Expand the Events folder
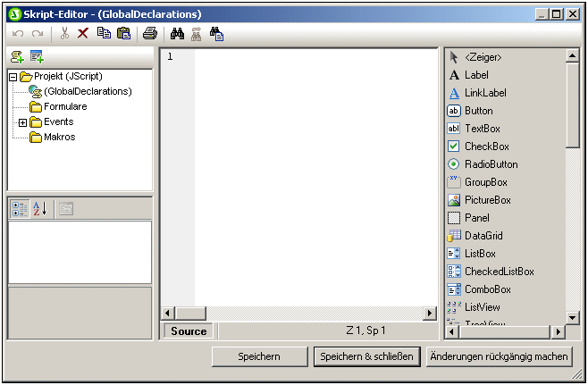This screenshot has height=385, width=588. tap(23, 122)
